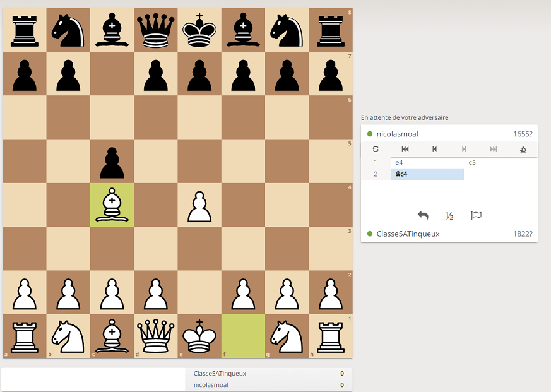Propose a takeback with the arrow icon
This screenshot has width=551, height=392.
tap(423, 215)
